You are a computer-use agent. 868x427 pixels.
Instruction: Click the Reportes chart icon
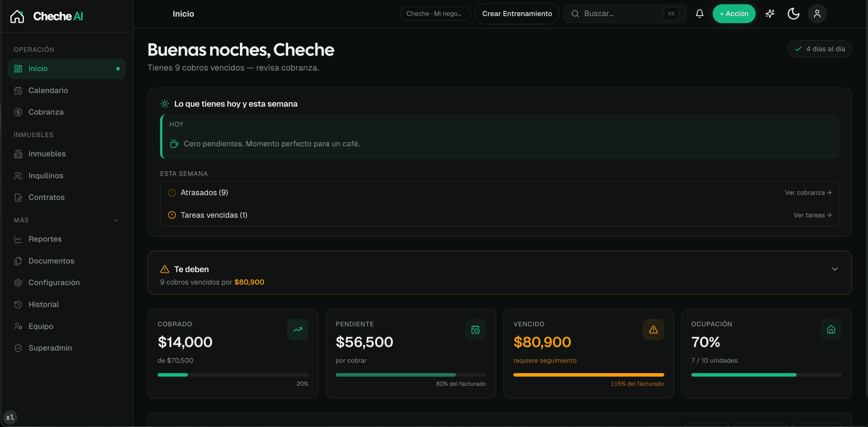(x=18, y=239)
